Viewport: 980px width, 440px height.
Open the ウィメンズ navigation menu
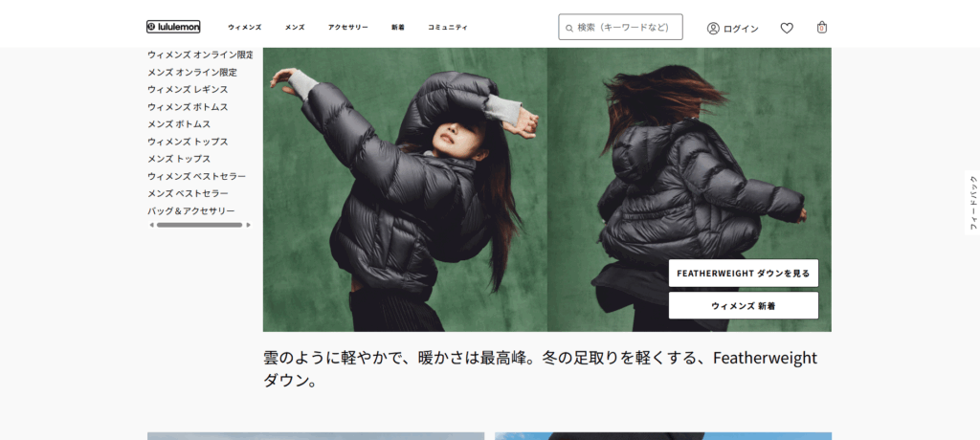click(x=245, y=28)
